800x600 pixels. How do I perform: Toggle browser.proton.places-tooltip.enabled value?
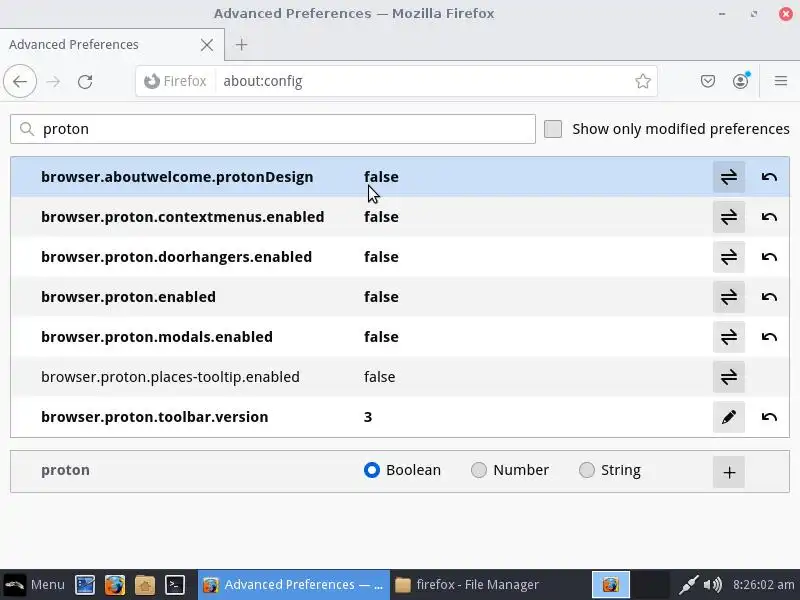(729, 377)
